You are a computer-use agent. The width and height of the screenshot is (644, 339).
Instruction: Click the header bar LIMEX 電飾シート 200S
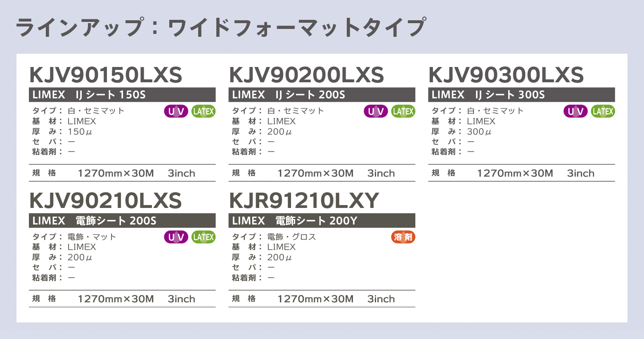(x=122, y=220)
